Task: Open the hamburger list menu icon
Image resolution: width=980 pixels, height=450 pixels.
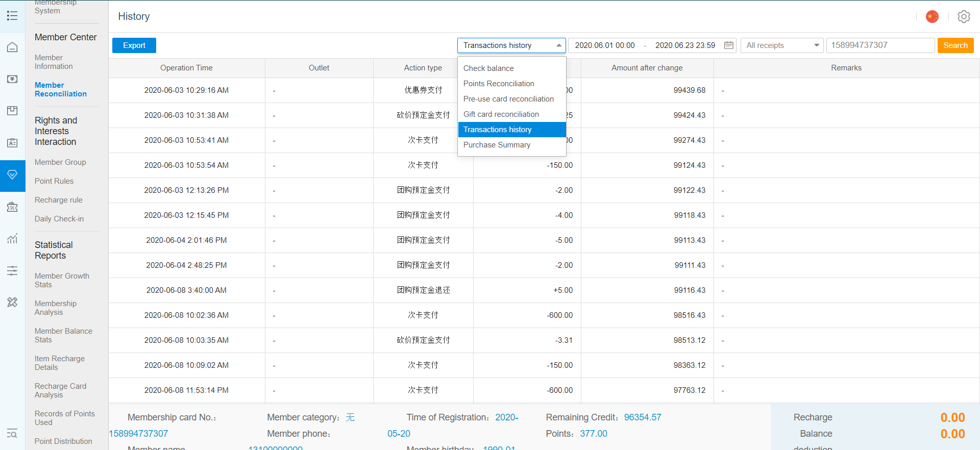Action: [12, 16]
